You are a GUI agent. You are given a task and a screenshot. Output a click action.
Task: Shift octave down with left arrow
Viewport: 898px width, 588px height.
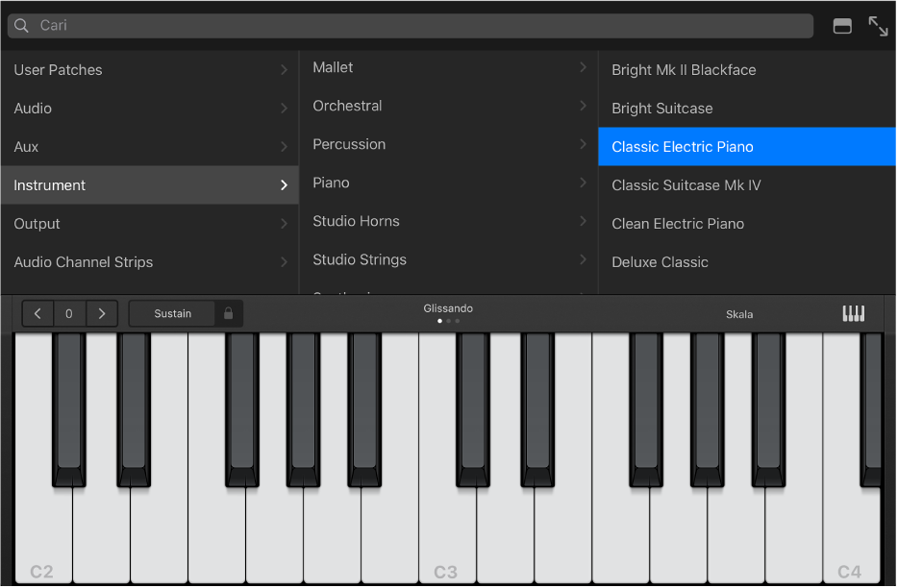[37, 313]
